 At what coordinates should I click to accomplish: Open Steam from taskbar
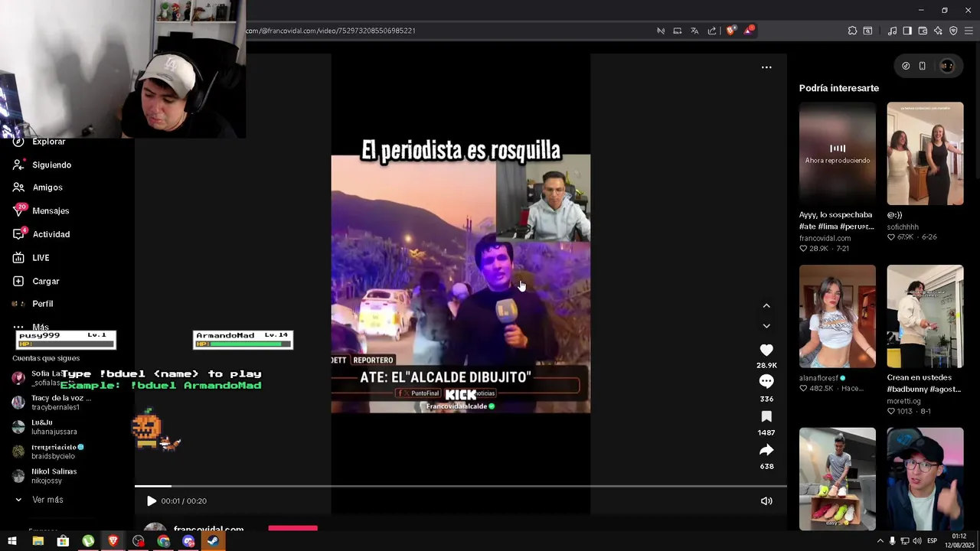pos(213,541)
